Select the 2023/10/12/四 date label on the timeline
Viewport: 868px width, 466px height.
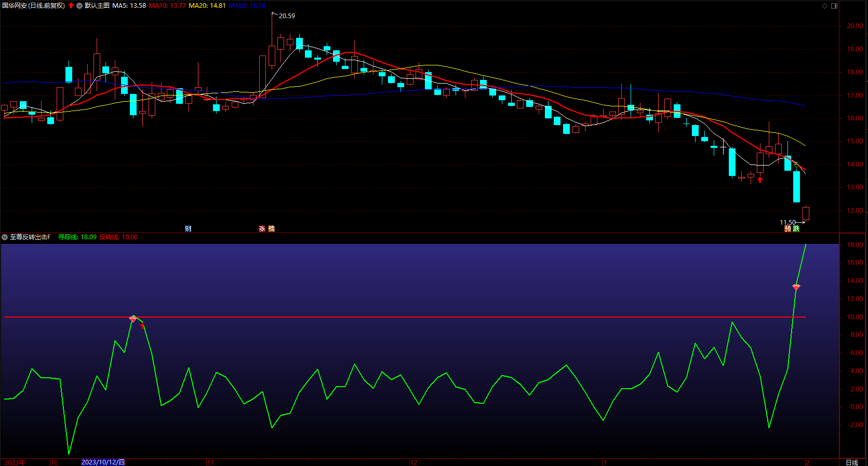103,462
